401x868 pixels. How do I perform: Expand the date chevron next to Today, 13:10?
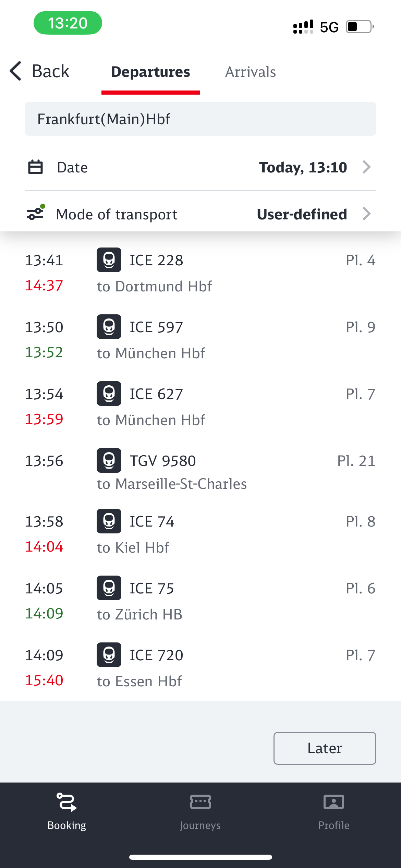click(366, 167)
